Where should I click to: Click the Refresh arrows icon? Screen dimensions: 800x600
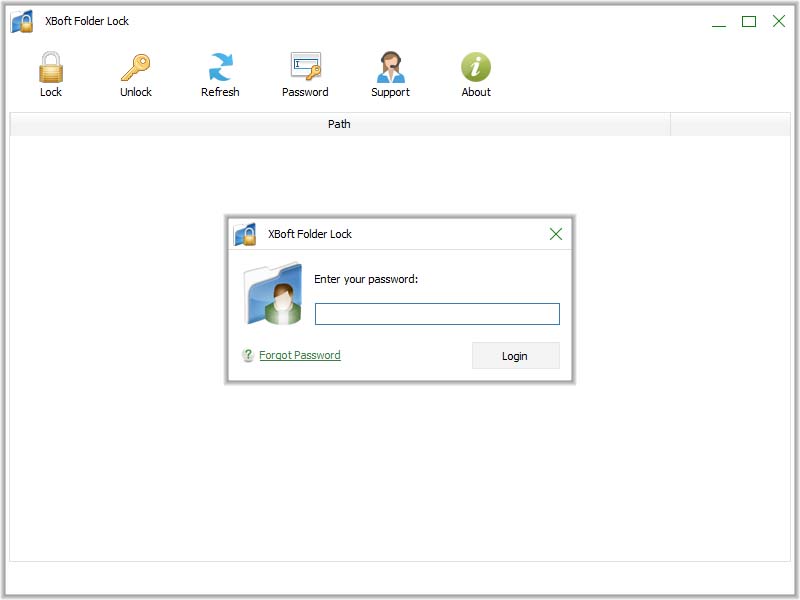pos(220,67)
